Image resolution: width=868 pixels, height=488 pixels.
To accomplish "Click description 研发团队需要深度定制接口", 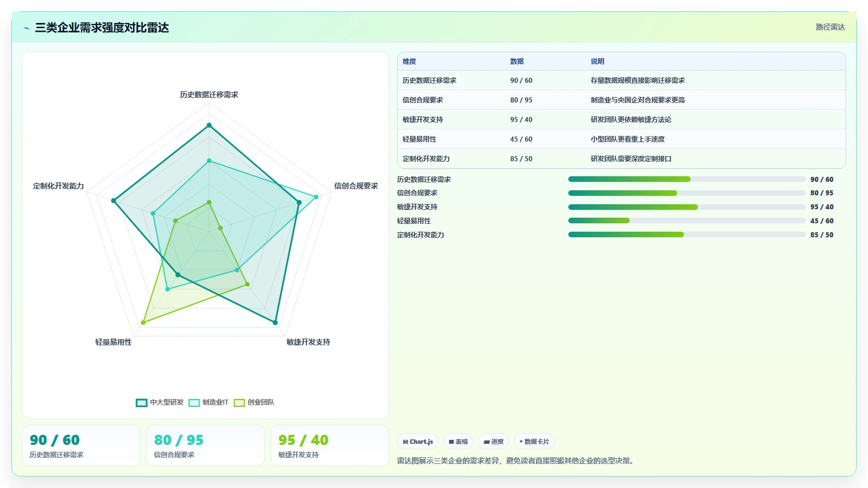I will 631,159.
